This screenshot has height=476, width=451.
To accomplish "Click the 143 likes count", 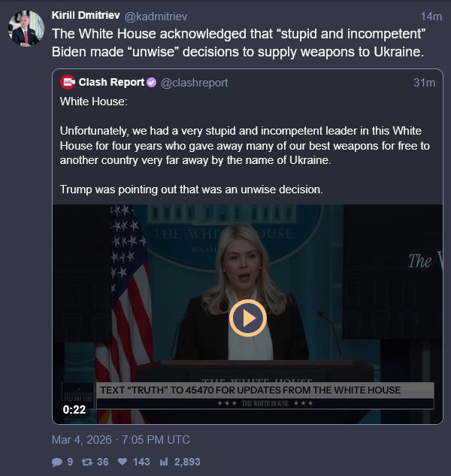I will tap(141, 462).
